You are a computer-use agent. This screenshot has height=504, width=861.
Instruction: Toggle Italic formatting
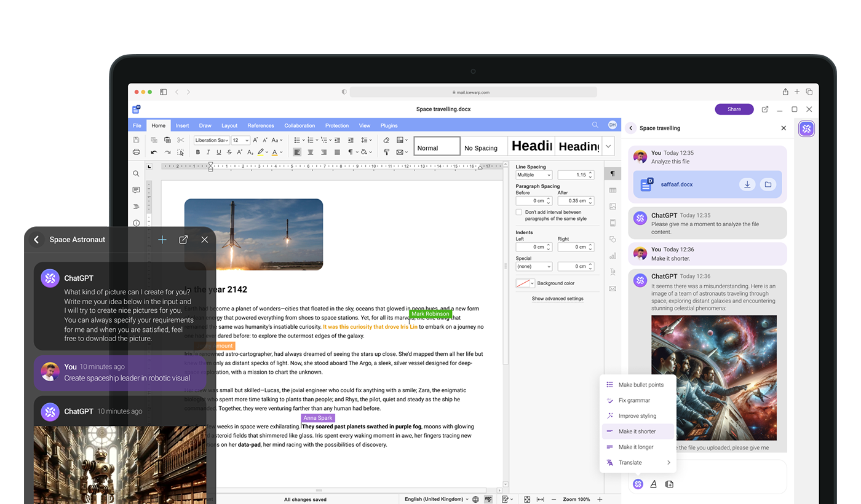coord(208,152)
